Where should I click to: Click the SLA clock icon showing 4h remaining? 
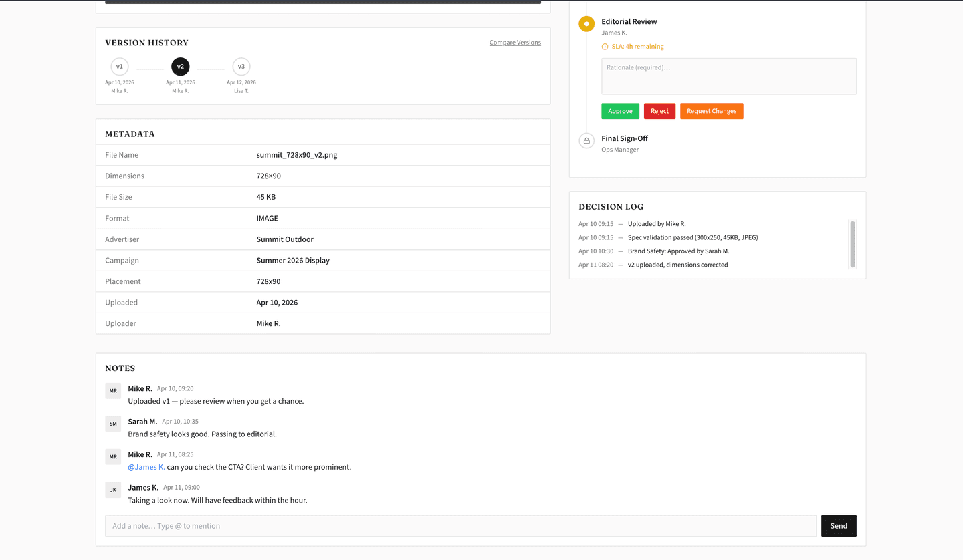pyautogui.click(x=605, y=46)
